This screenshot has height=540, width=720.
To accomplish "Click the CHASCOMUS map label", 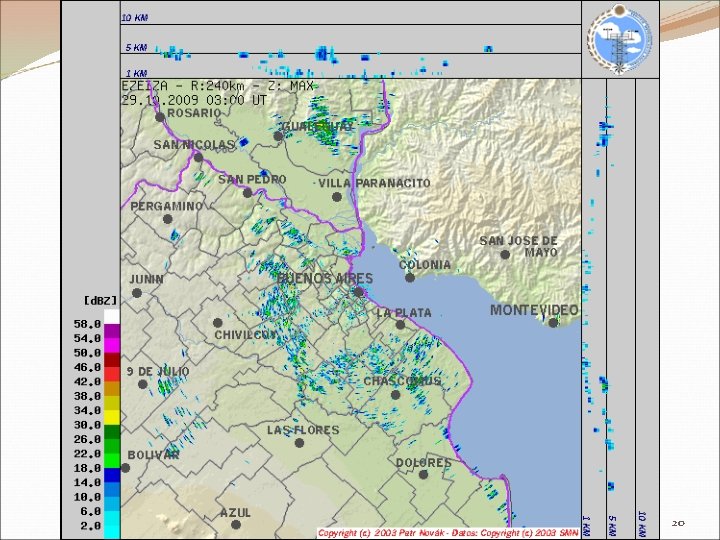I will coord(402,381).
